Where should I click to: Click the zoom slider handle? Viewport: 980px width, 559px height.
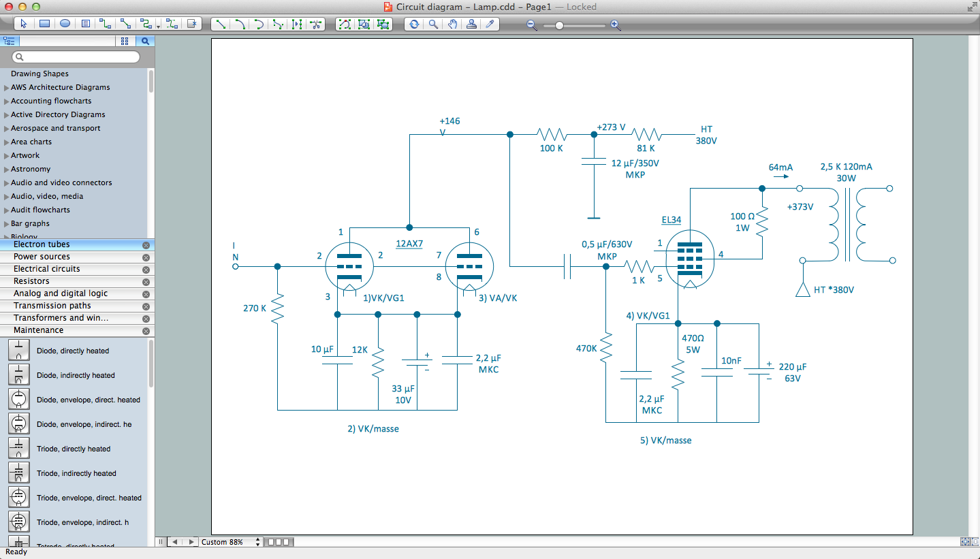pos(558,25)
